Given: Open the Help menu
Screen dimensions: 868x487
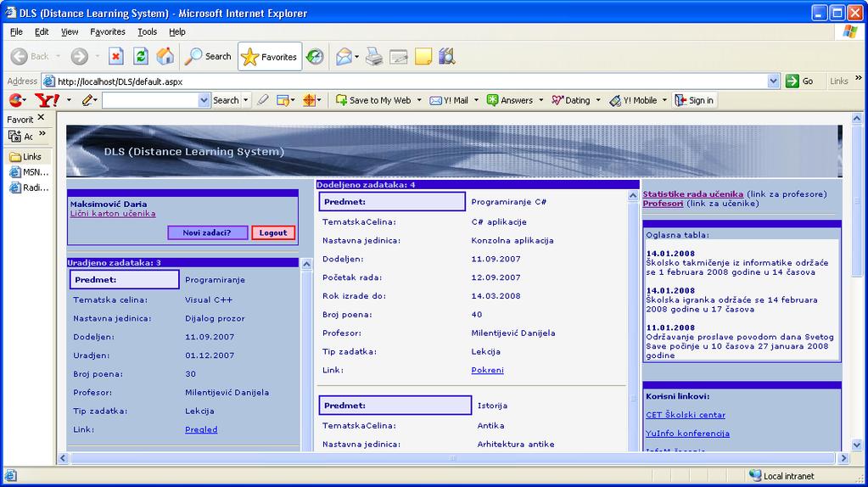Looking at the screenshot, I should tap(177, 31).
